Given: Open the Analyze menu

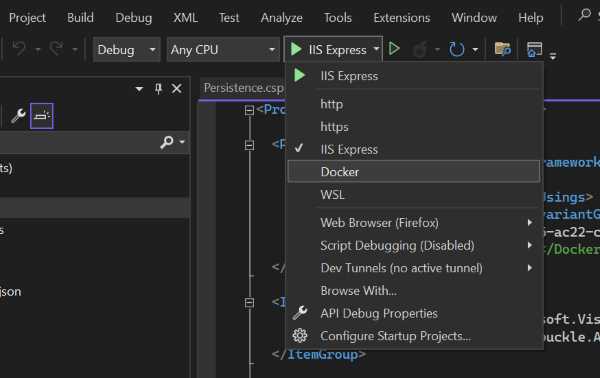Looking at the screenshot, I should (282, 18).
